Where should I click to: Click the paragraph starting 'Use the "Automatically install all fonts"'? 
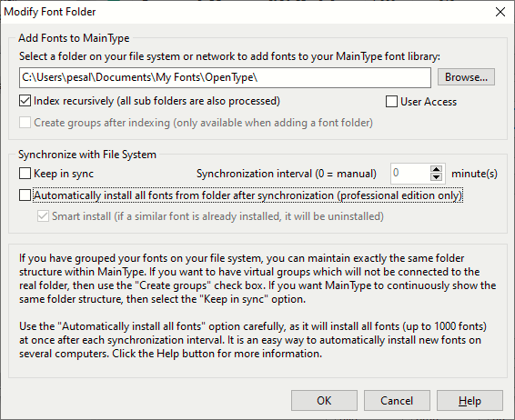pos(253,340)
